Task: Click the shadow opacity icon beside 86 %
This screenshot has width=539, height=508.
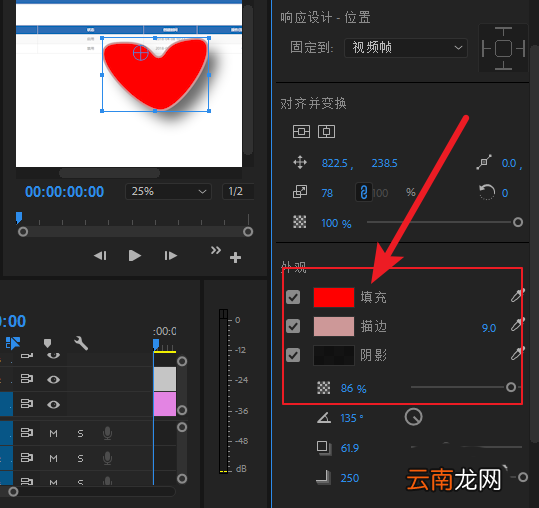Action: pos(323,388)
